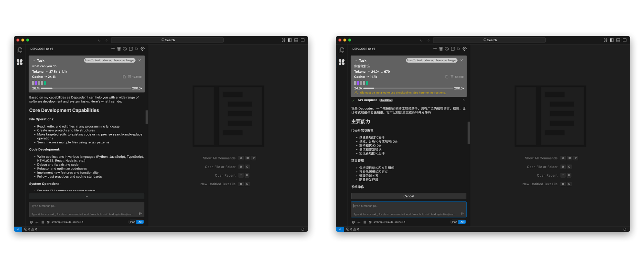Click chat scrollbar thumb in left window
644x268 pixels.
[x=147, y=117]
